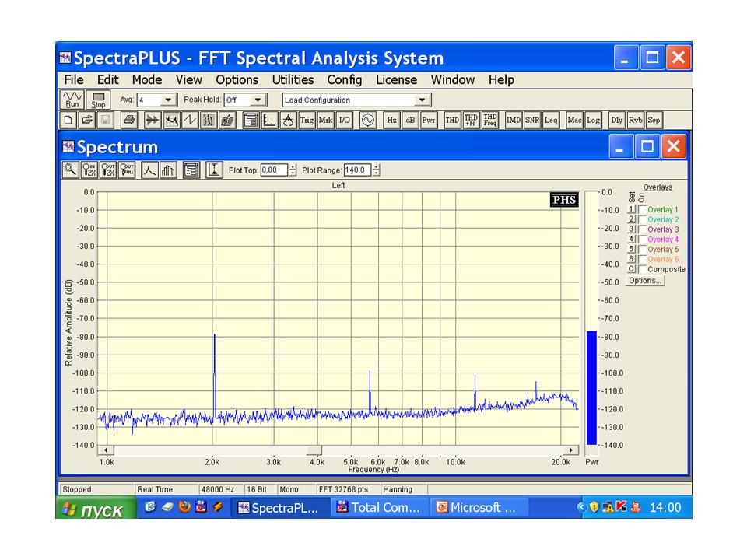This screenshot has height=560, width=747.
Task: Open the Utilities menu
Action: coord(293,80)
